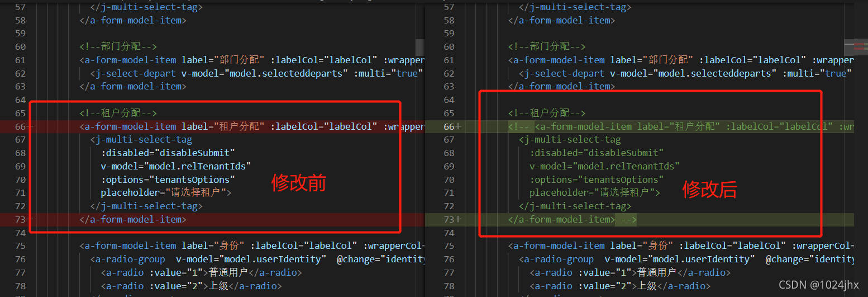868x297 pixels.
Task: Click the a-radio-group line in the left pane
Action: click(x=257, y=259)
